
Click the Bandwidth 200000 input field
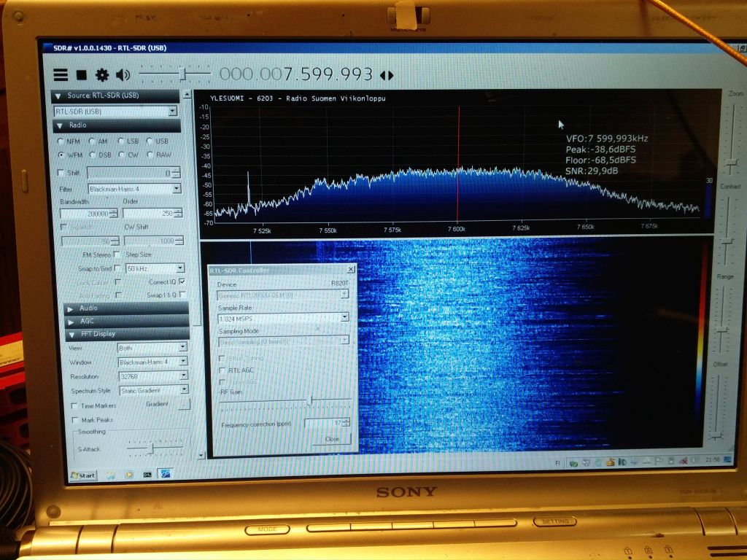click(88, 214)
